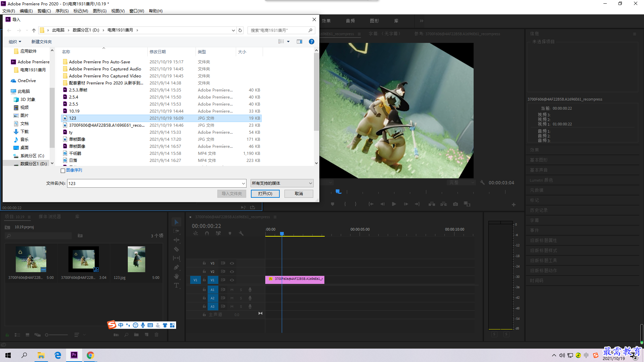Check the 图像序列 checkbox
644x362 pixels.
63,171
